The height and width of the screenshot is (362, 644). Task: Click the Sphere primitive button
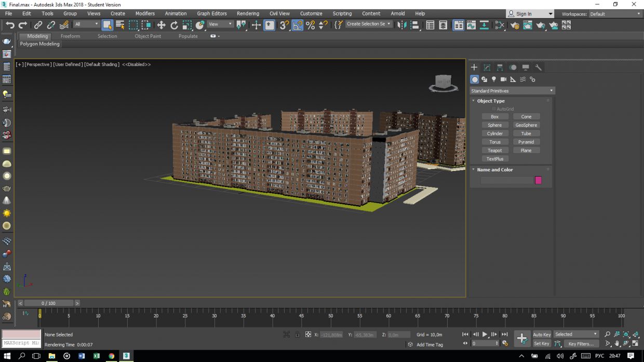click(495, 125)
